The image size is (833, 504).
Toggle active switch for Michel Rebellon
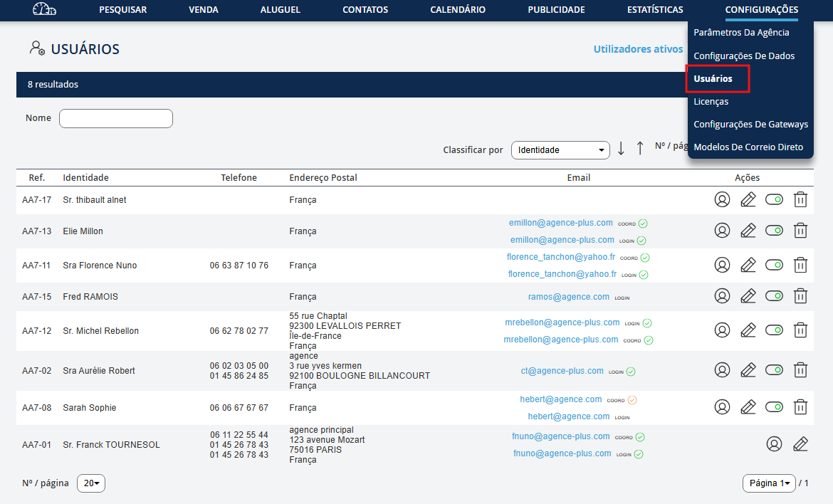774,330
